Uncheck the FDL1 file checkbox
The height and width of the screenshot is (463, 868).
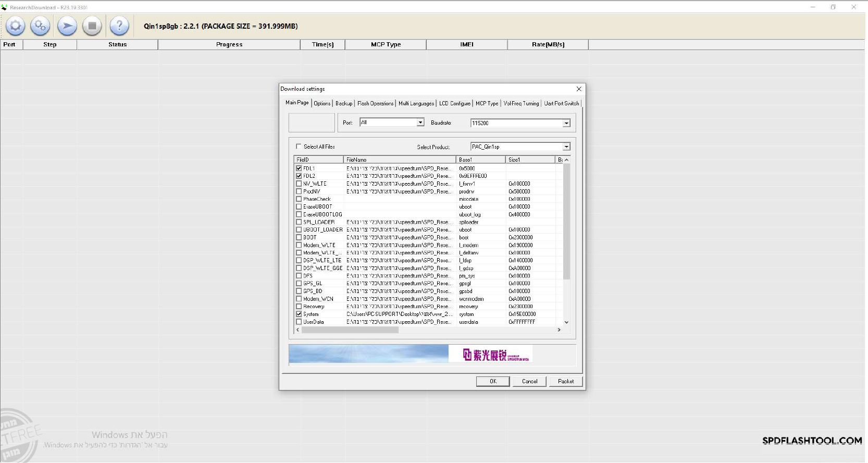coord(299,168)
